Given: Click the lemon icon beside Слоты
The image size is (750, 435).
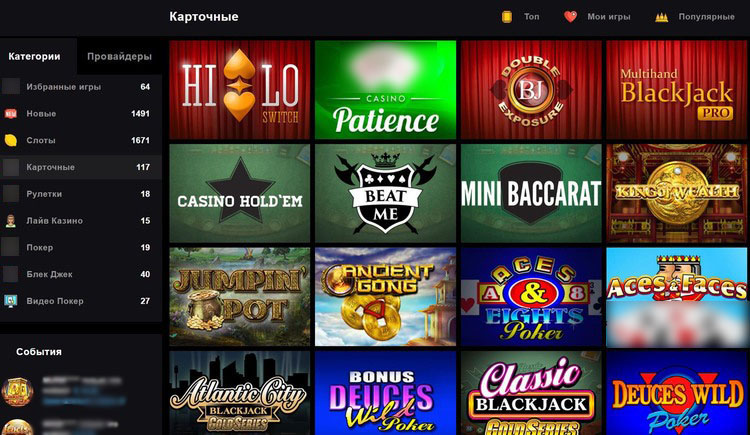Looking at the screenshot, I should [11, 140].
